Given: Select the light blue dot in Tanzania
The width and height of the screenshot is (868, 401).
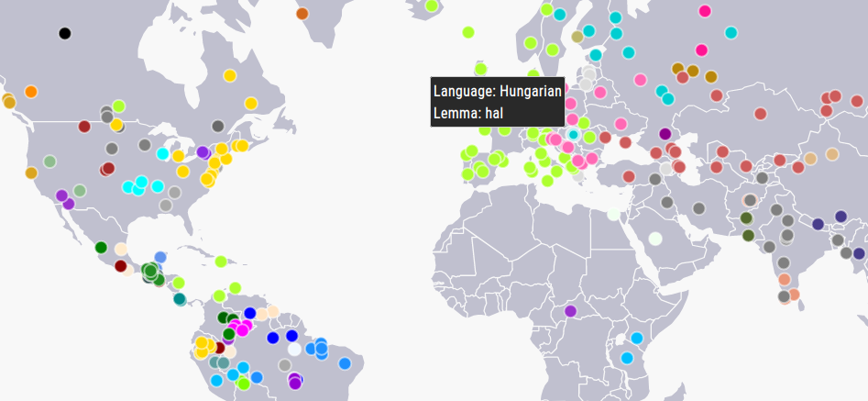Looking at the screenshot, I should (x=627, y=358).
